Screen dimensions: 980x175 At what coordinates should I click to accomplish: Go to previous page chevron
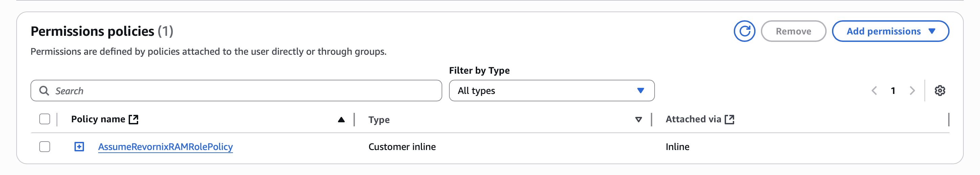coord(874,91)
